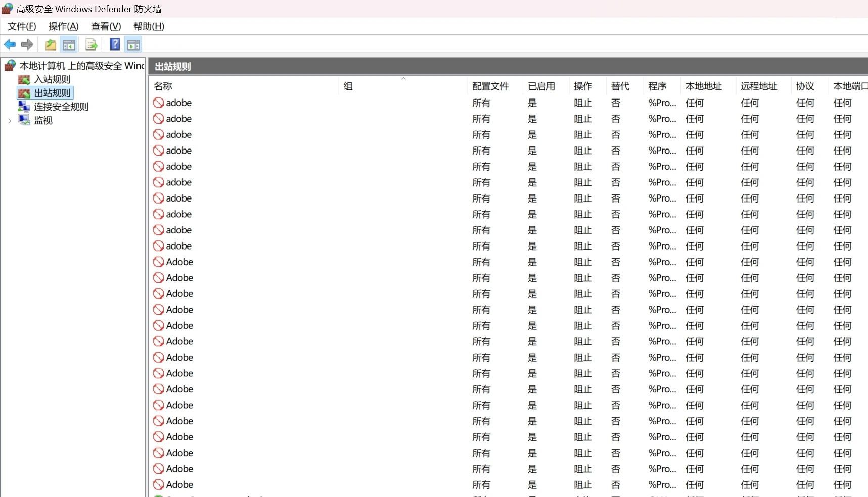Open the 帮助(H) menu
This screenshot has width=868, height=497.
click(x=149, y=26)
